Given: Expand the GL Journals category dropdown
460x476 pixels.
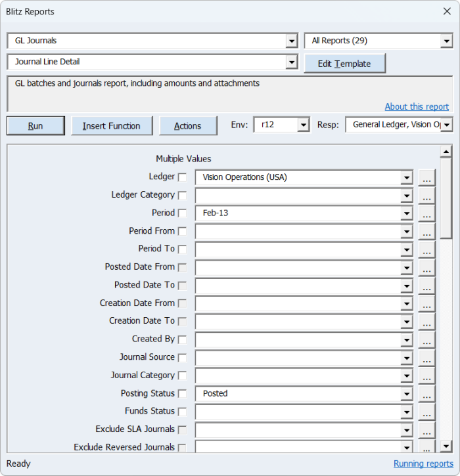Looking at the screenshot, I should click(x=291, y=41).
